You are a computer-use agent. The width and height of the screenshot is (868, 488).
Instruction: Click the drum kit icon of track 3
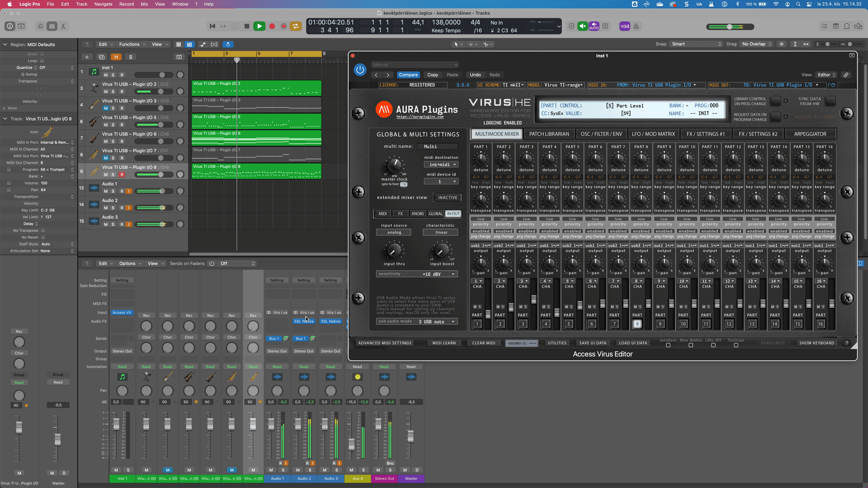click(94, 88)
